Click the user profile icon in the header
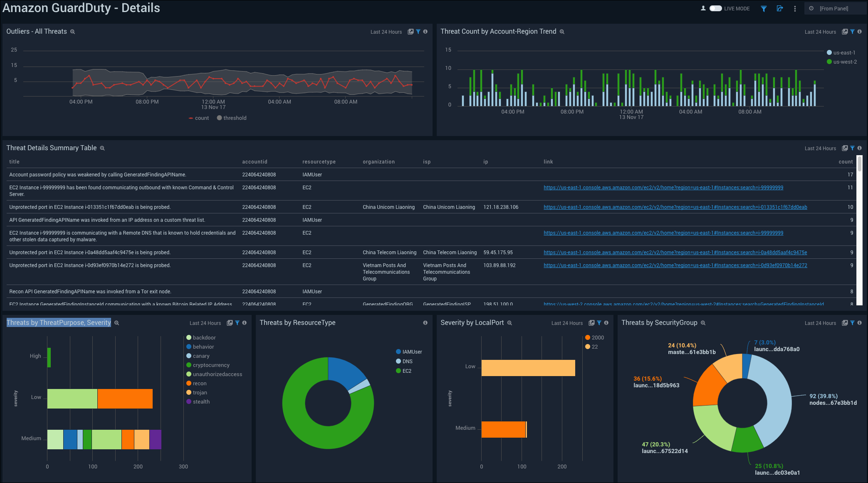 [703, 8]
